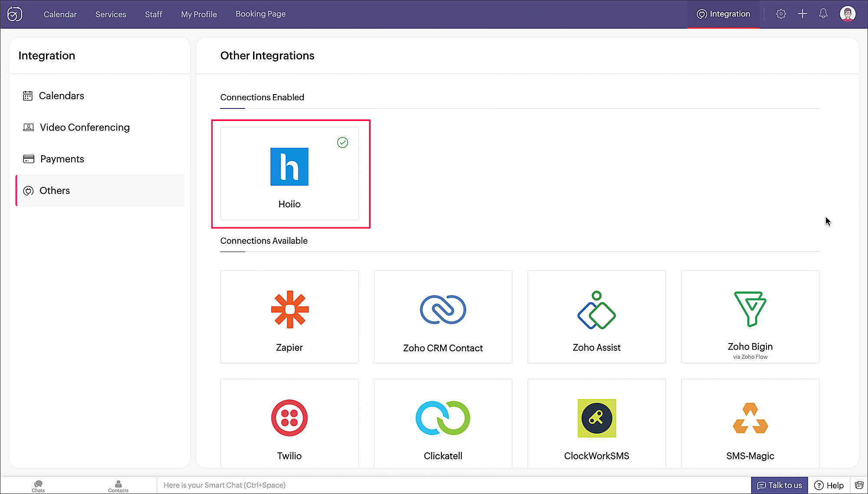Open the Services tab
Viewport: 868px width, 494px height.
pyautogui.click(x=111, y=14)
